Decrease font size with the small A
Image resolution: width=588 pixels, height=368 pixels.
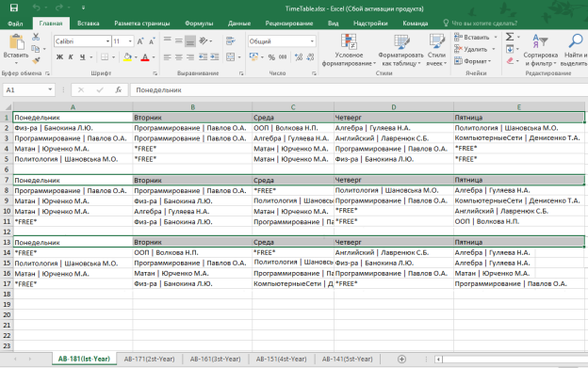(152, 41)
